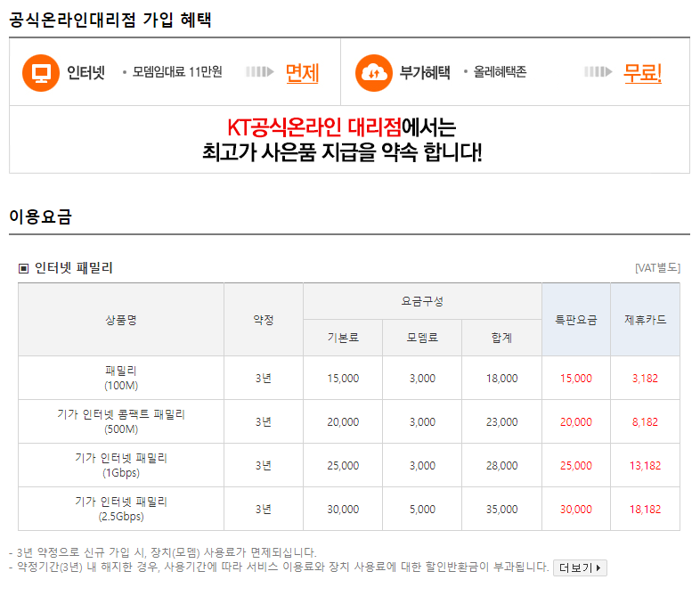Image resolution: width=700 pixels, height=596 pixels.
Task: Click the 인터넷 패밀리 table title
Action: coord(74,268)
